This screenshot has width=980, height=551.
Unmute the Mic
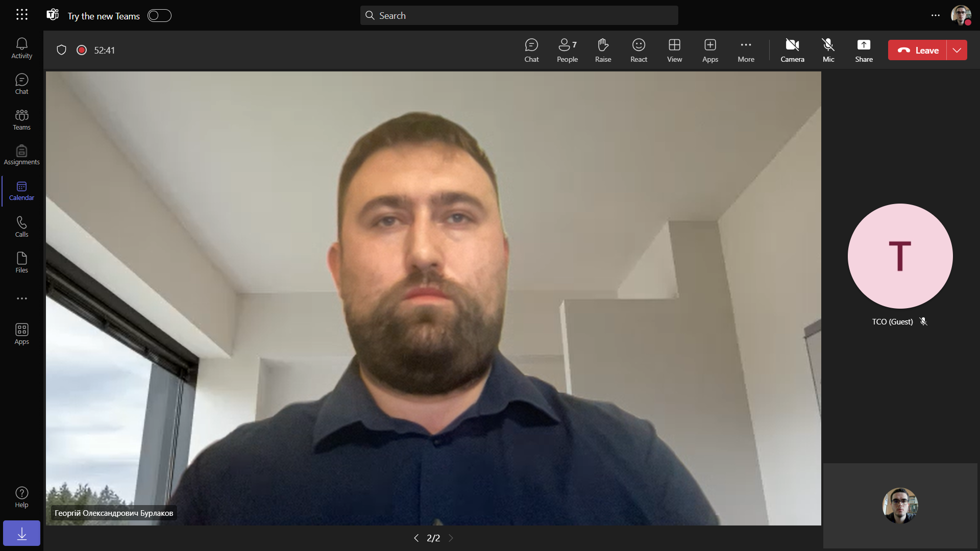(828, 51)
